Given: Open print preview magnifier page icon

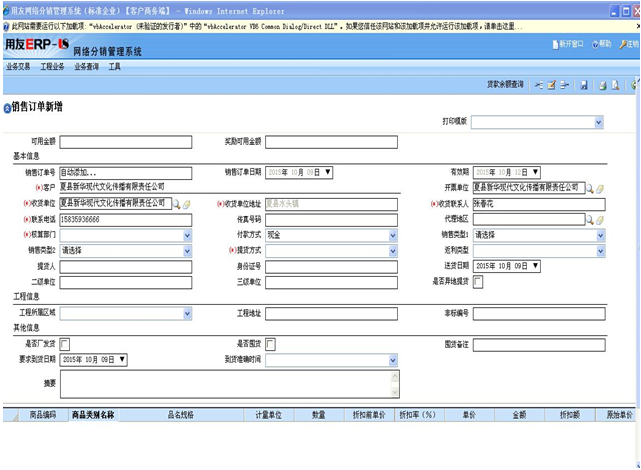Looking at the screenshot, I should tap(615, 85).
